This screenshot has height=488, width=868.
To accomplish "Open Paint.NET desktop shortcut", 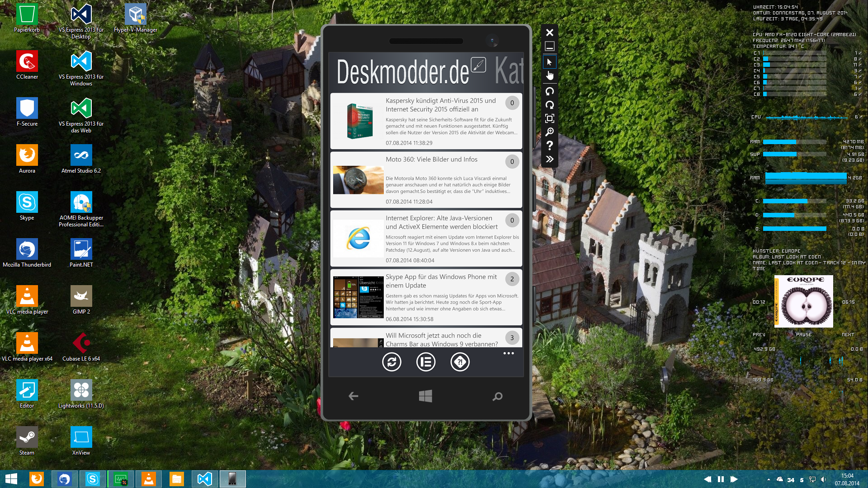I will tap(81, 253).
